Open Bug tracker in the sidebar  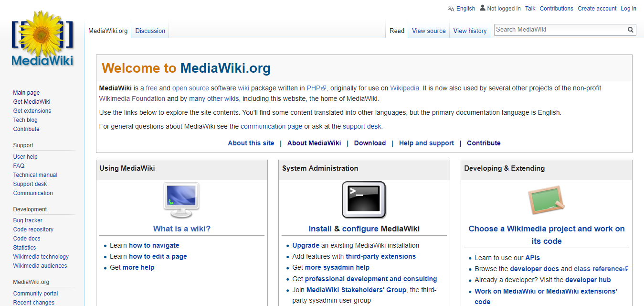click(28, 220)
